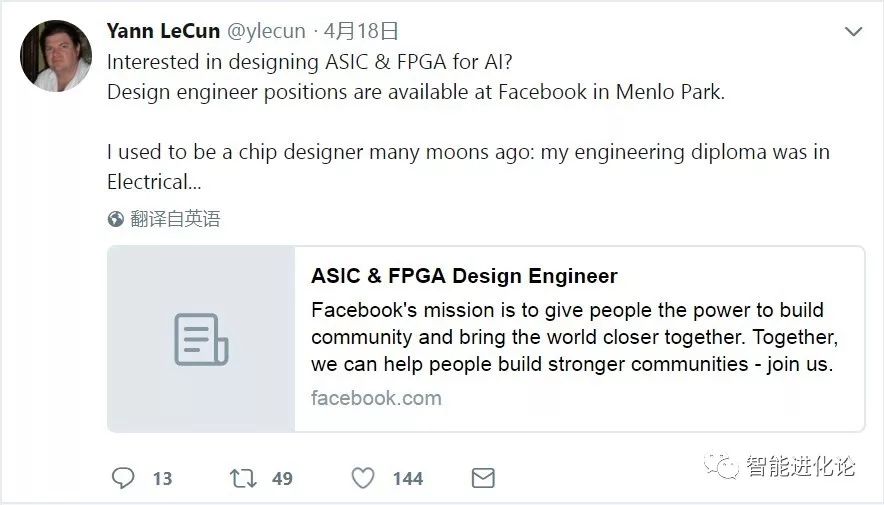Image resolution: width=884 pixels, height=505 pixels.
Task: Click the envelope direct message icon
Action: [483, 478]
